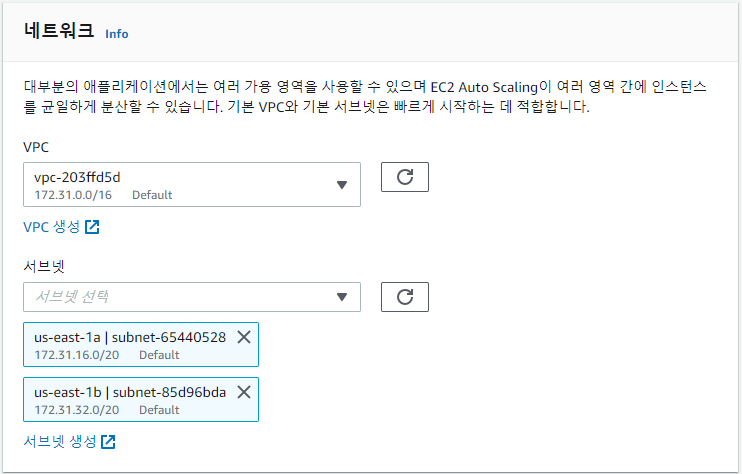Click the 서브넷 field label

44,266
